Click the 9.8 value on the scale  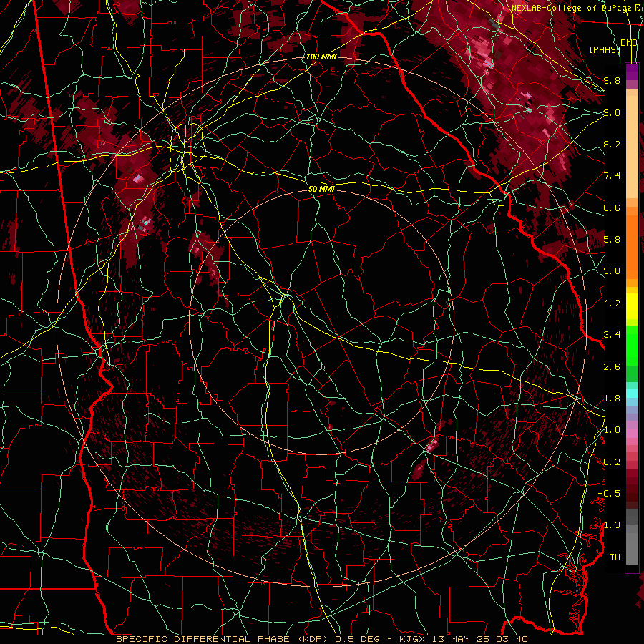(612, 80)
